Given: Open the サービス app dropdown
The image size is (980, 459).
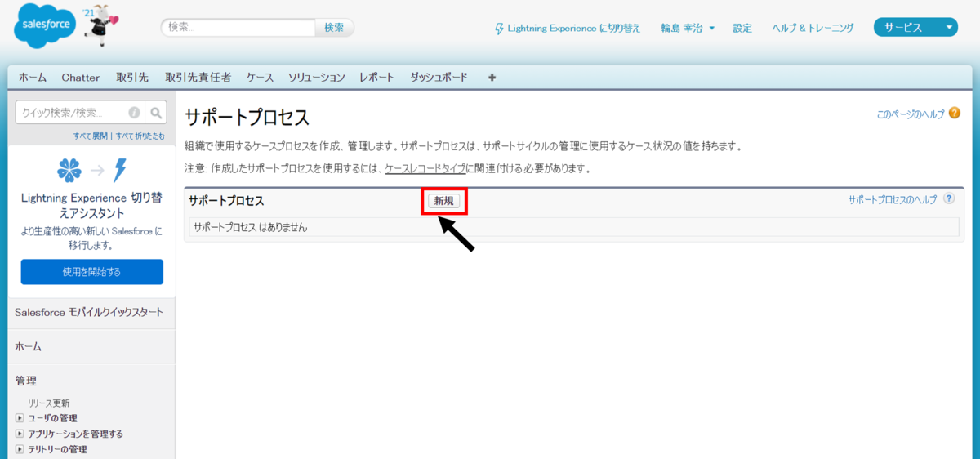Looking at the screenshot, I should click(x=915, y=28).
